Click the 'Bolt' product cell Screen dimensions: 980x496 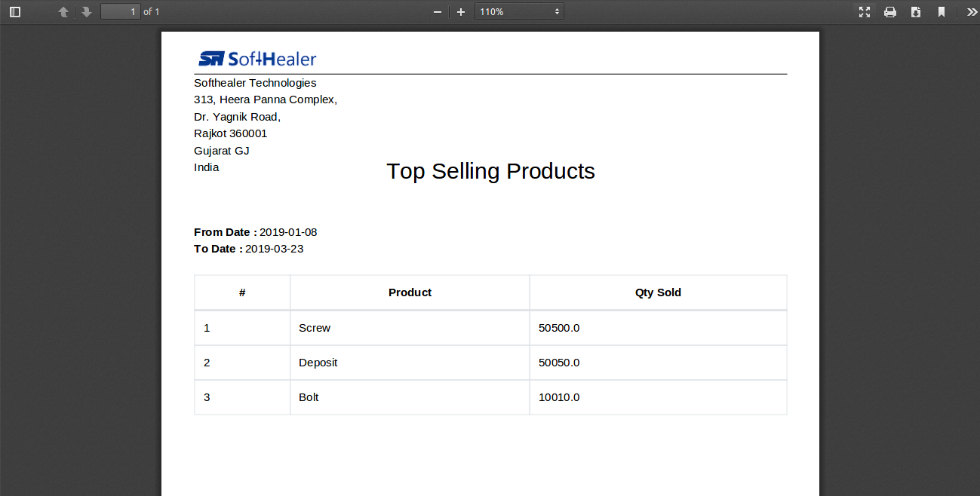tap(410, 397)
